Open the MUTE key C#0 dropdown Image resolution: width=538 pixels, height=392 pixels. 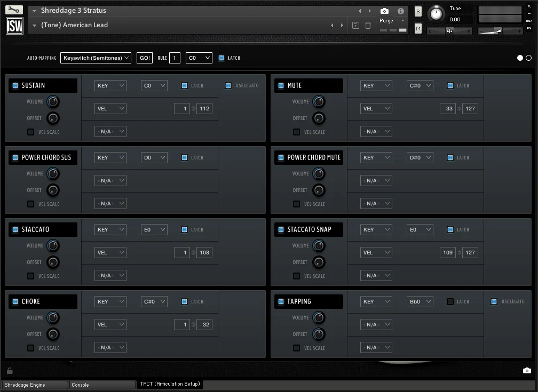pos(420,85)
